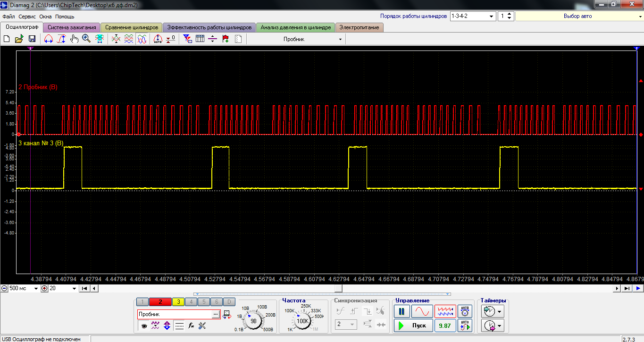Select the hand pan tool
Image resolution: width=644 pixels, height=342 pixels.
click(x=74, y=39)
